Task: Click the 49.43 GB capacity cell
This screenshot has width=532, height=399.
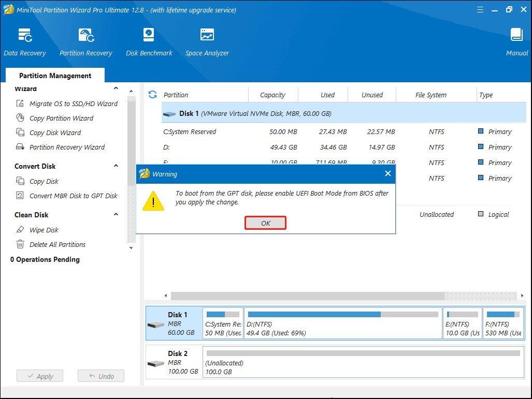Action: tap(283, 147)
